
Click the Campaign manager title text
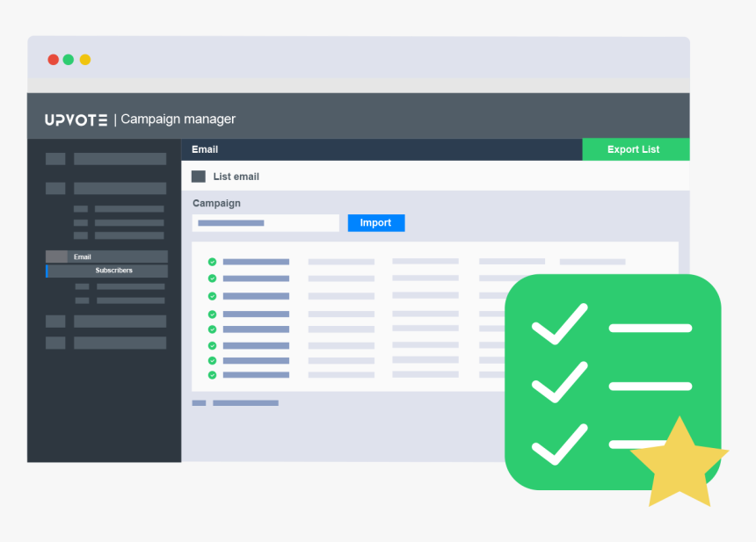[x=178, y=119]
